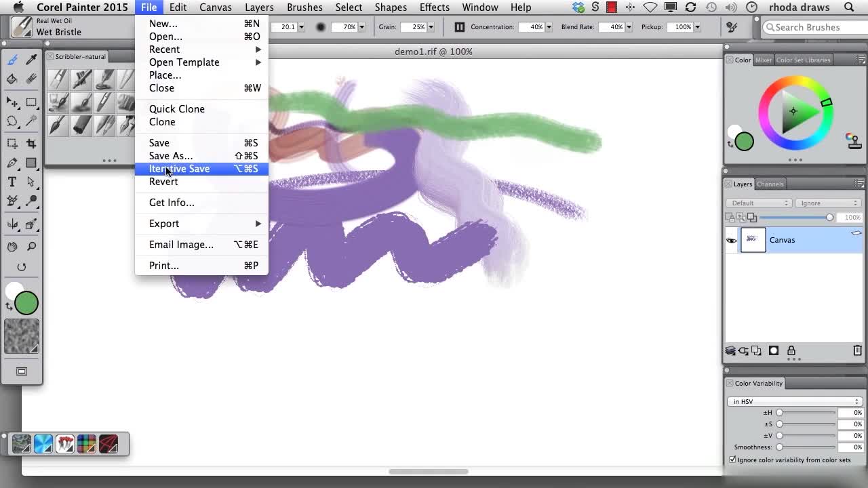
Task: Select Quick Clone in File menu
Action: [x=201, y=109]
